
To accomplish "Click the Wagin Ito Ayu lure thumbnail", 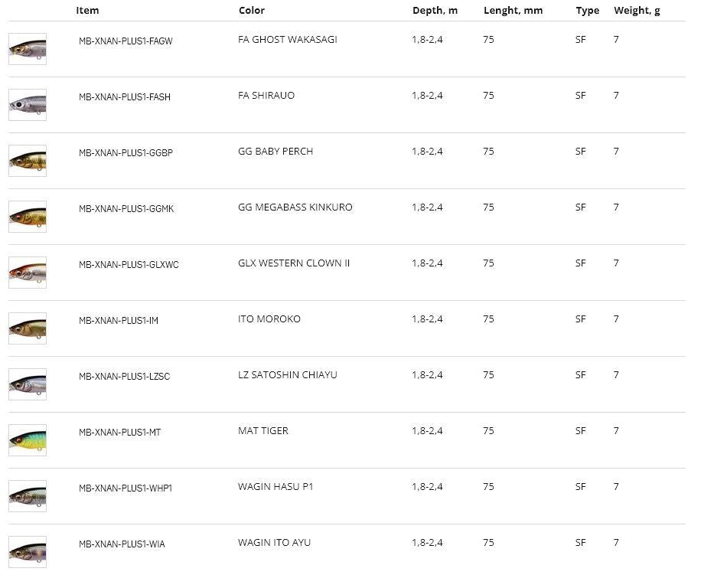I will coord(28,552).
